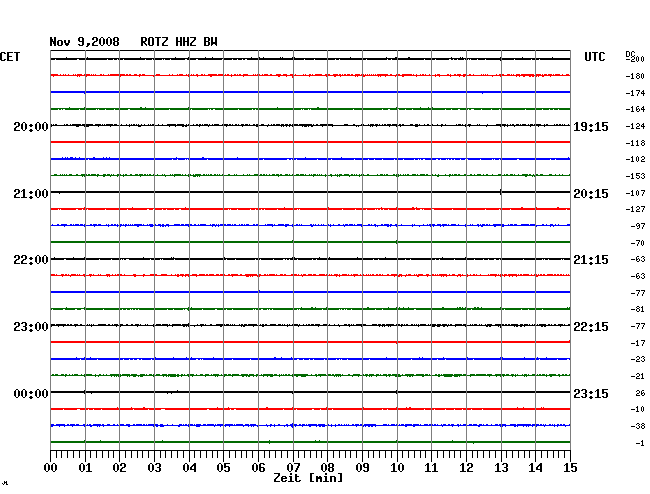Click the date label Nov 9,2008
The image size is (650, 494).
[x=84, y=42]
